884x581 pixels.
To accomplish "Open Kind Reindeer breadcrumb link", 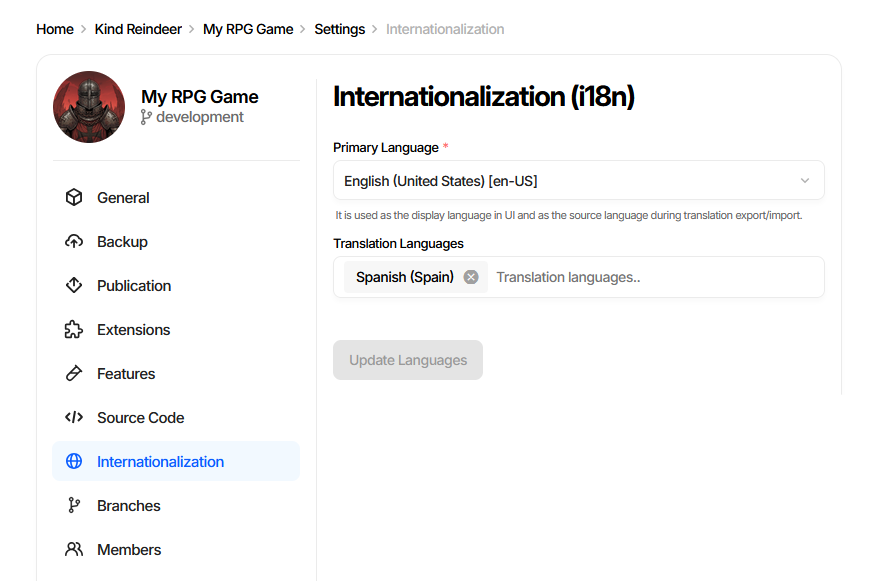I will (x=138, y=29).
